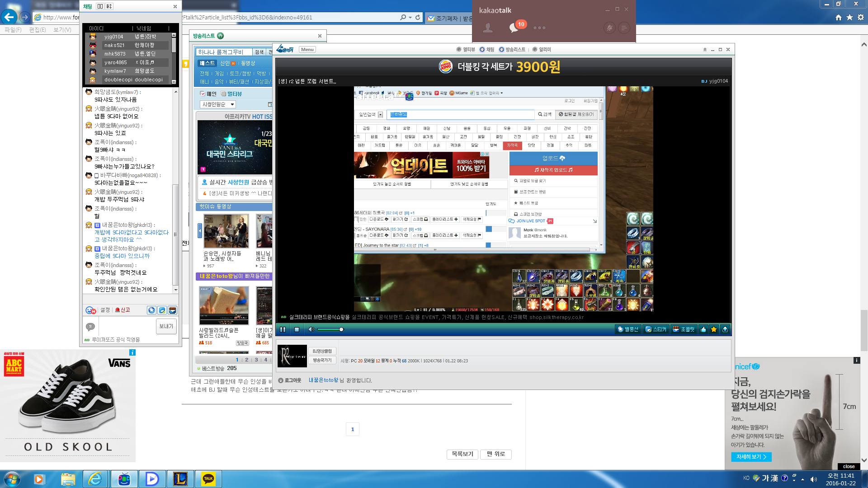Open the 시청인원순 sort dropdown
Image resolution: width=868 pixels, height=488 pixels.
pyautogui.click(x=217, y=104)
